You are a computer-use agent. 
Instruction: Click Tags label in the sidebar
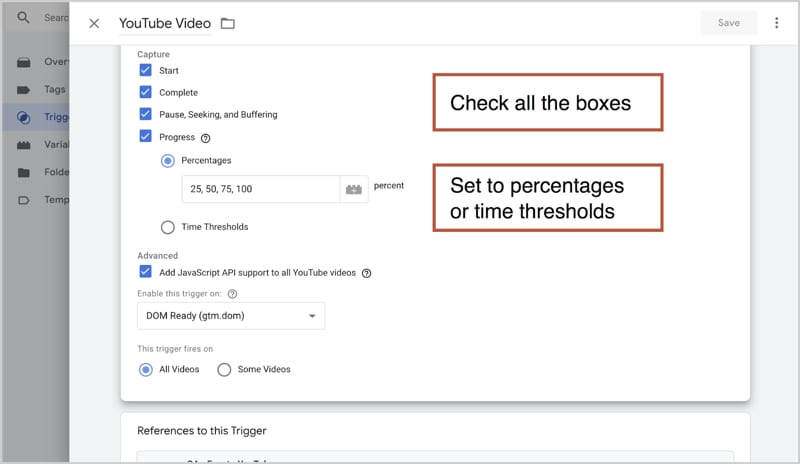55,89
